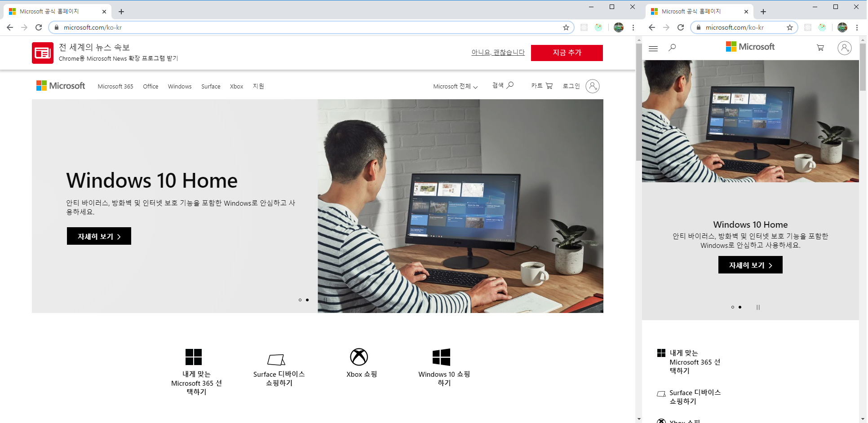Click profile avatar in left window toolbar
The image size is (868, 423).
tap(619, 27)
